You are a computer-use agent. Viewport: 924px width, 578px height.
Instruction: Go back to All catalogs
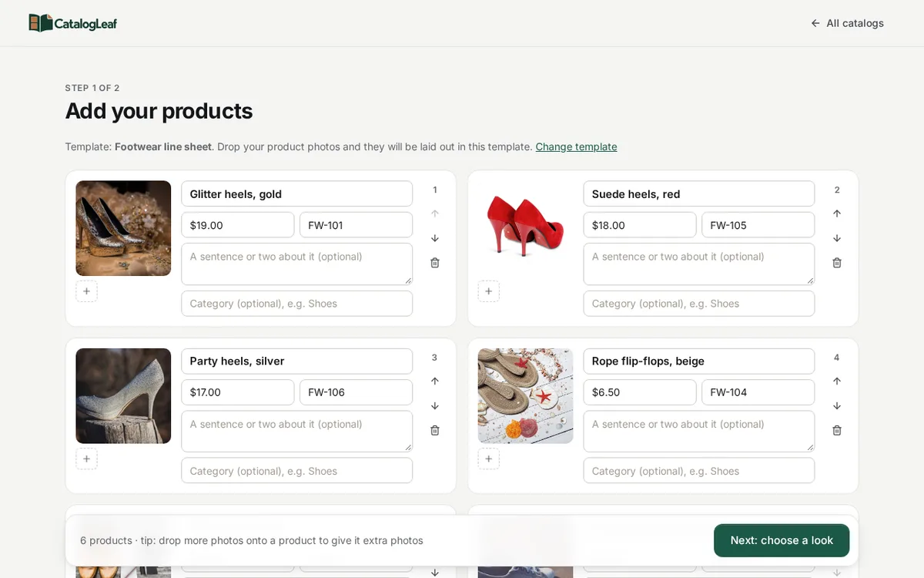pos(847,23)
